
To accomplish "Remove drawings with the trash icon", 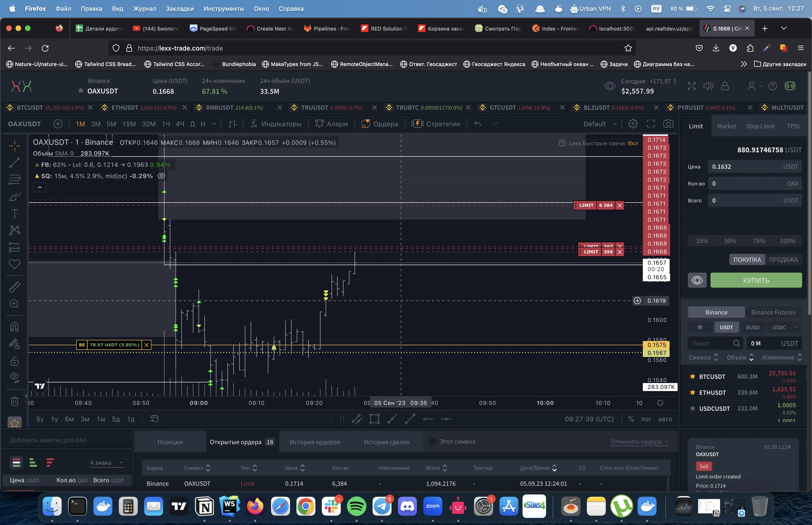I will click(x=14, y=401).
